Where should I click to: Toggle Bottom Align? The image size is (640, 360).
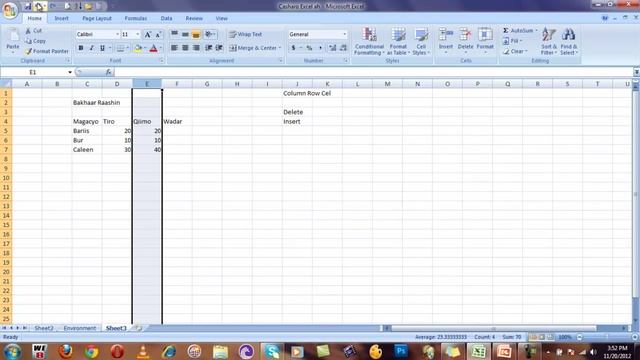coord(196,34)
